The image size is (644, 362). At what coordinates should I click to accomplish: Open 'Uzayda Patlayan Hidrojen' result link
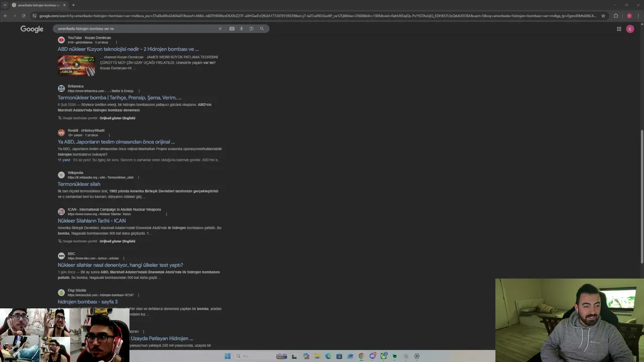click(x=161, y=338)
